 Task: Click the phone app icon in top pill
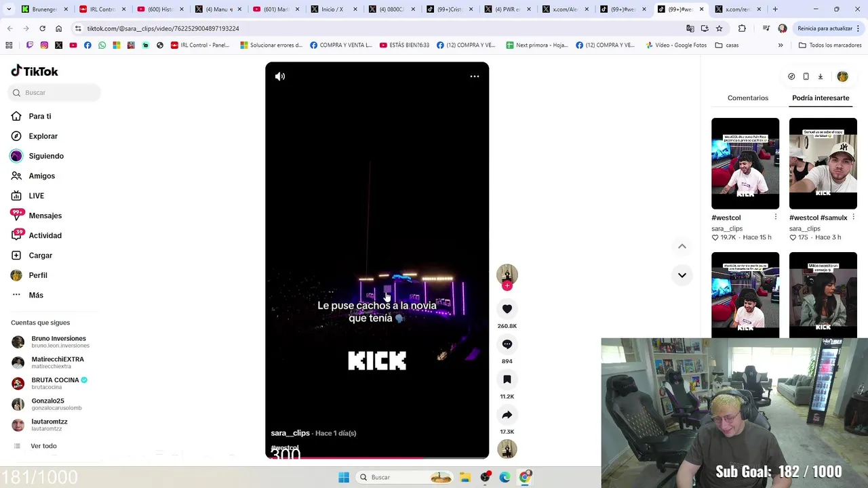(x=806, y=77)
